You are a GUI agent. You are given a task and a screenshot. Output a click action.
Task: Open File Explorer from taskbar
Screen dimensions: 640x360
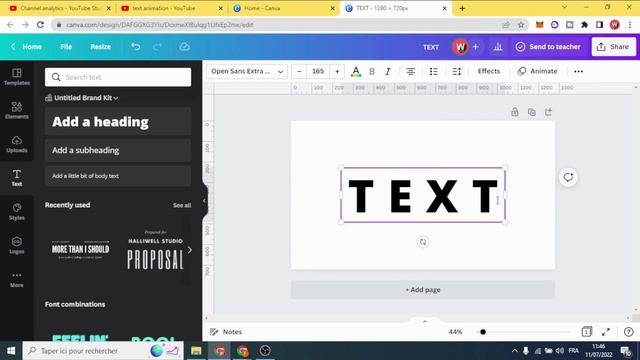point(196,351)
